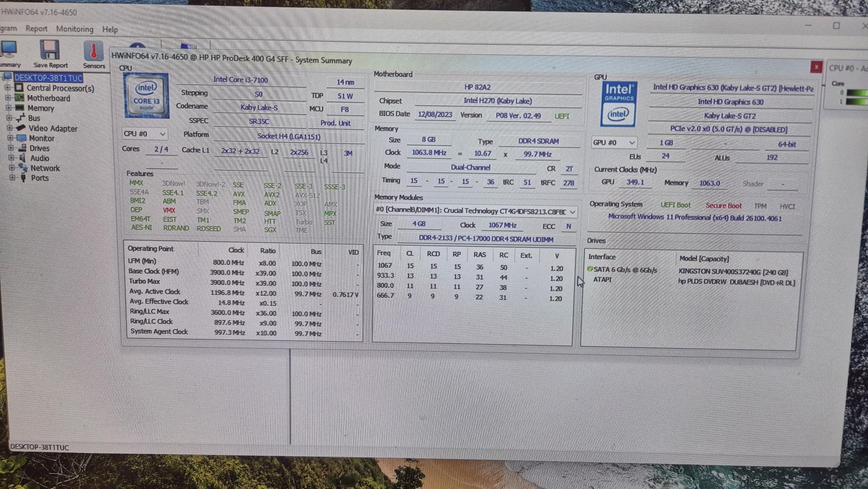Image resolution: width=868 pixels, height=489 pixels.
Task: Click the red VMX feature label
Action: pyautogui.click(x=169, y=210)
